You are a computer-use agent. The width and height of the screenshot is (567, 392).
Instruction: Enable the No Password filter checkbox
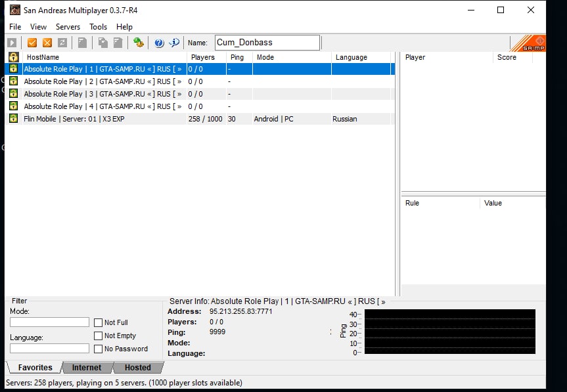coord(98,349)
